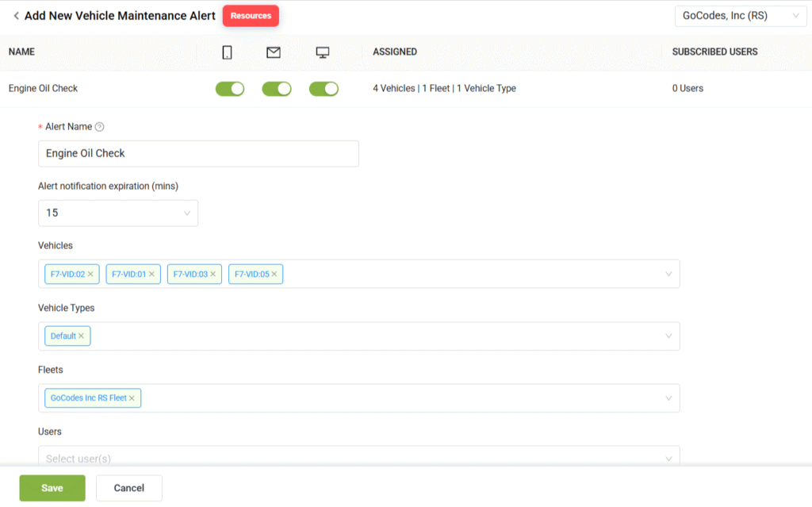
Task: Click the ASSIGNED column header
Action: 395,52
